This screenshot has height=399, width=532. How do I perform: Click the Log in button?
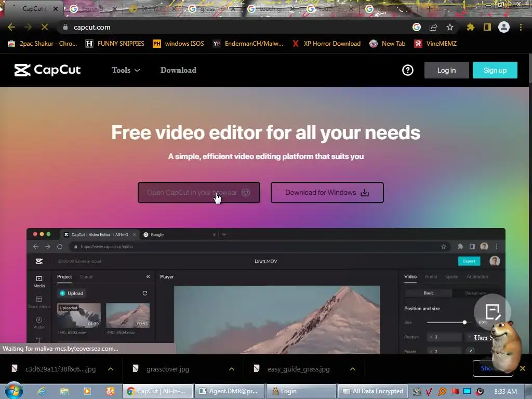446,70
